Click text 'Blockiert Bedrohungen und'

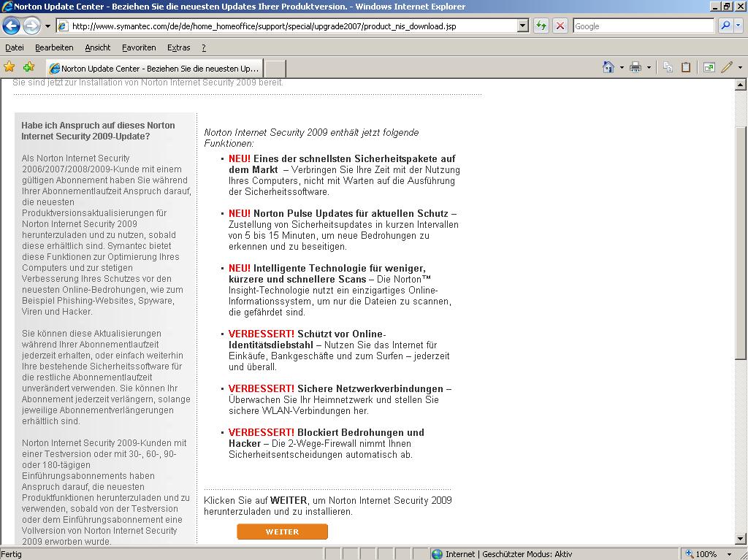click(x=361, y=432)
